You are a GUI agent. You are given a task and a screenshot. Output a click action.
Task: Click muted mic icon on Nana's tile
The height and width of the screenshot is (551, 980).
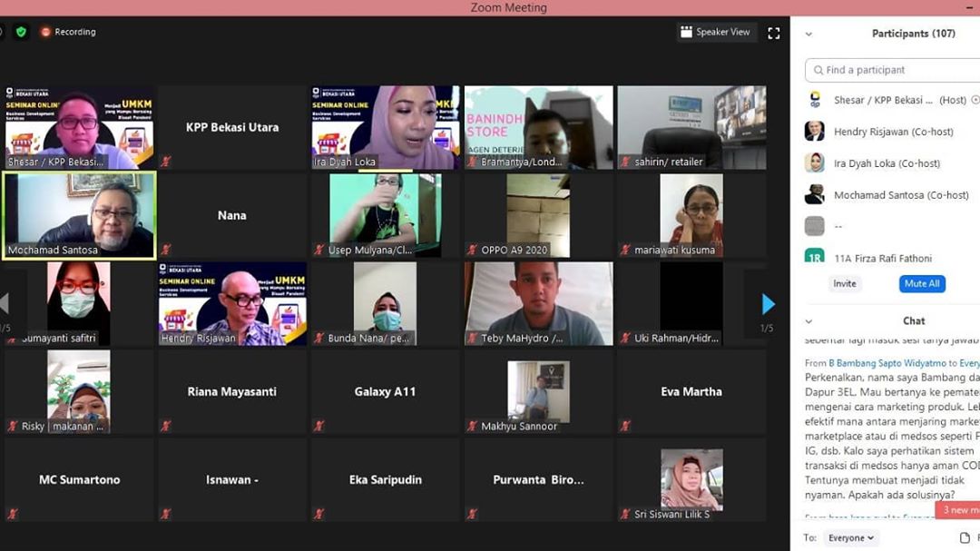click(x=165, y=250)
